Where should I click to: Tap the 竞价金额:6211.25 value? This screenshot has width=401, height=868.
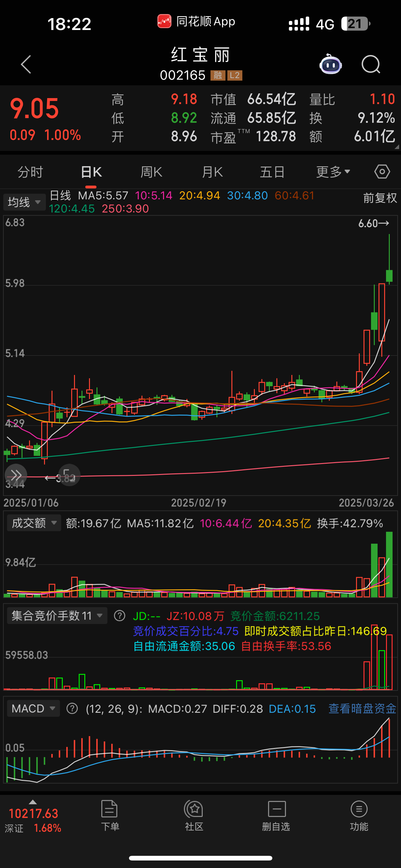[275, 616]
